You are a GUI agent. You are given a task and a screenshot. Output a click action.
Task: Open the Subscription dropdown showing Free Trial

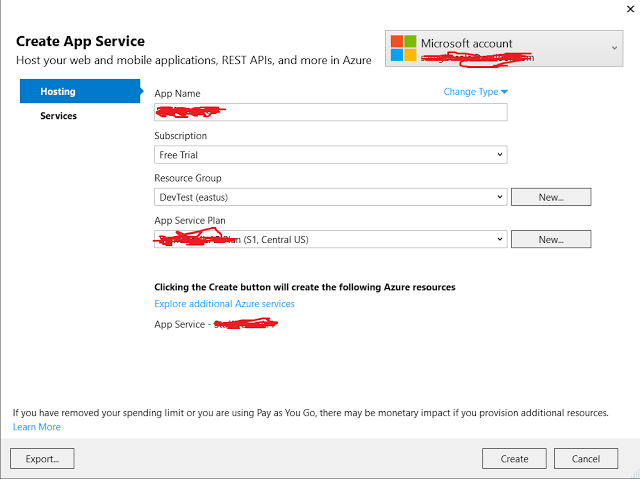coord(331,155)
